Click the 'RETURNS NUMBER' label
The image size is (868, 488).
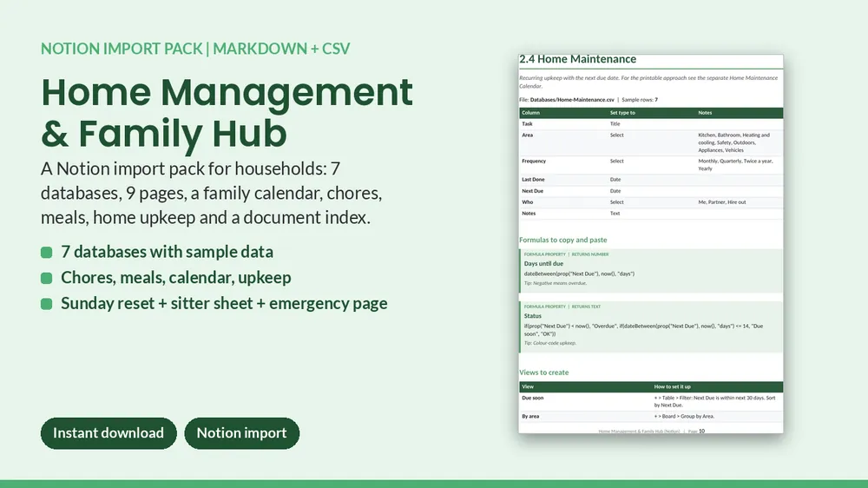click(x=590, y=254)
